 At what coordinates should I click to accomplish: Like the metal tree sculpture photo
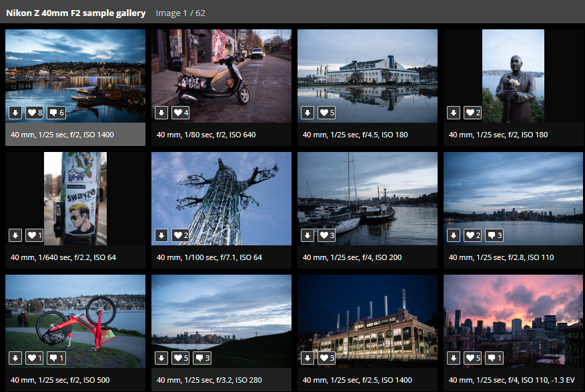[180, 235]
